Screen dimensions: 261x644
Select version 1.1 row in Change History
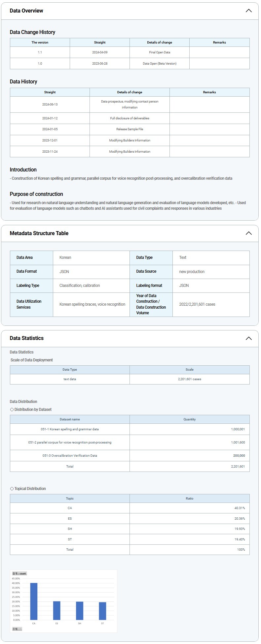pyautogui.click(x=40, y=52)
